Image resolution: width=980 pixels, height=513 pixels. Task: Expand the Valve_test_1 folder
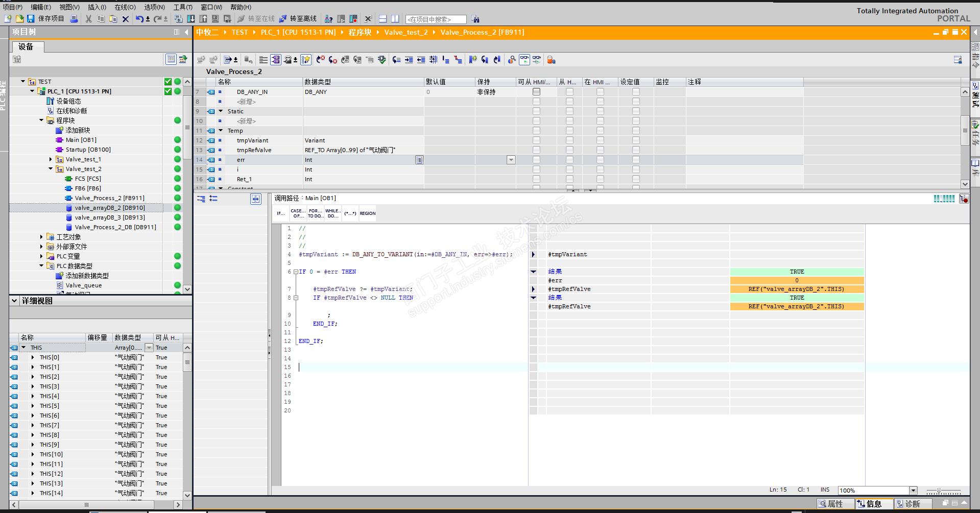coord(51,159)
